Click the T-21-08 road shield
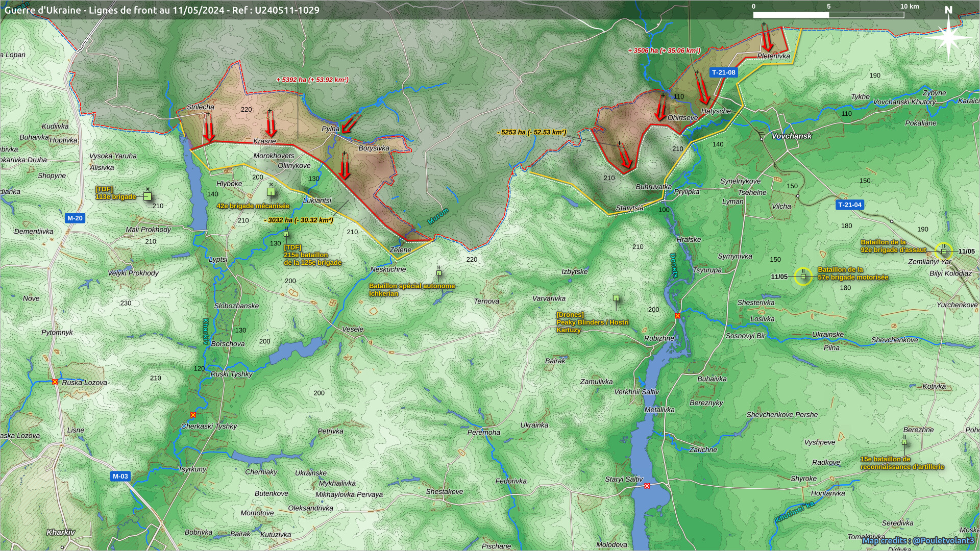Image resolution: width=980 pixels, height=551 pixels. [723, 72]
